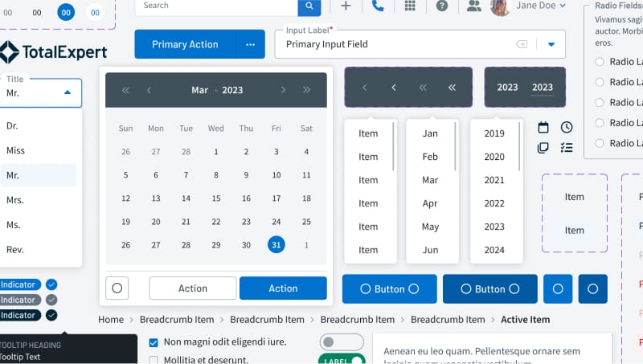Click the Jane Doe avatar photo
This screenshot has height=364, width=643.
click(500, 6)
